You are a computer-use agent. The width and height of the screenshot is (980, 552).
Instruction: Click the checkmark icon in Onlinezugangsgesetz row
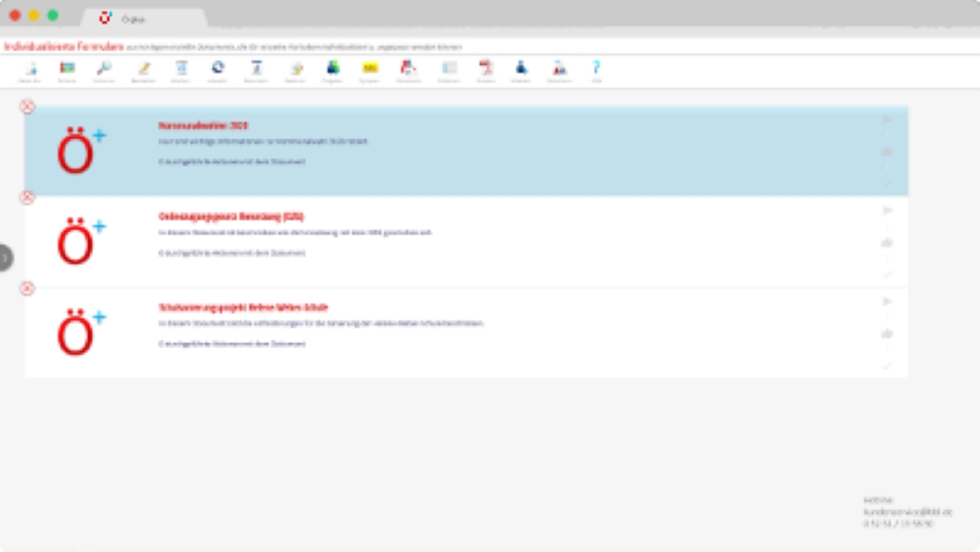(887, 276)
